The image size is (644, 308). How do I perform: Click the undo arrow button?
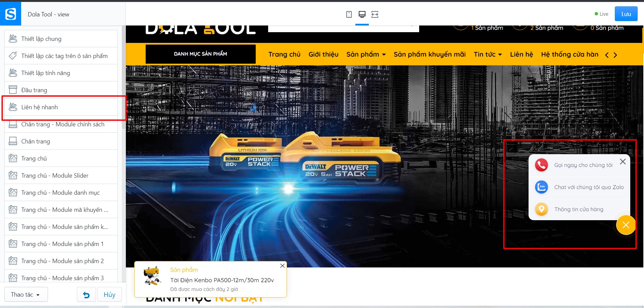(x=86, y=295)
